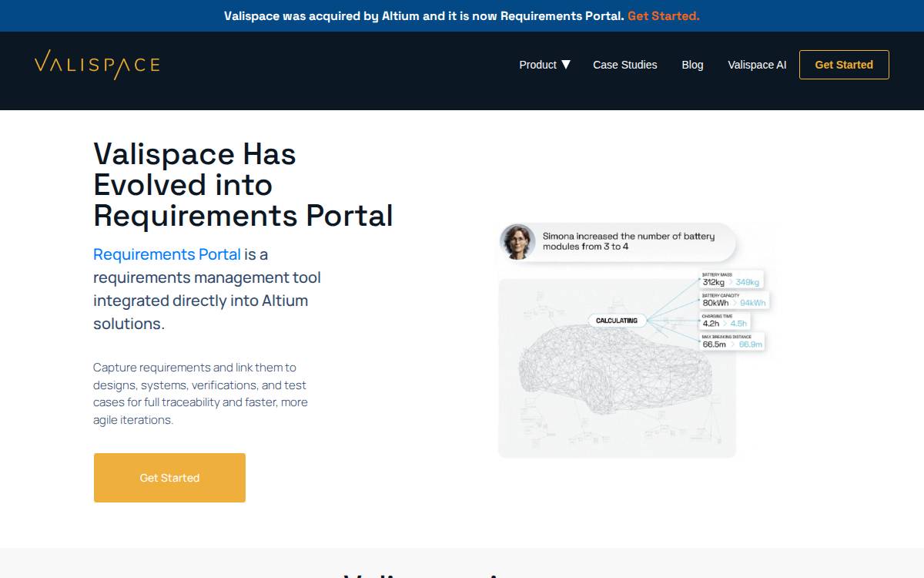Image resolution: width=924 pixels, height=578 pixels.
Task: Follow Get Started link in top banner
Action: (664, 15)
